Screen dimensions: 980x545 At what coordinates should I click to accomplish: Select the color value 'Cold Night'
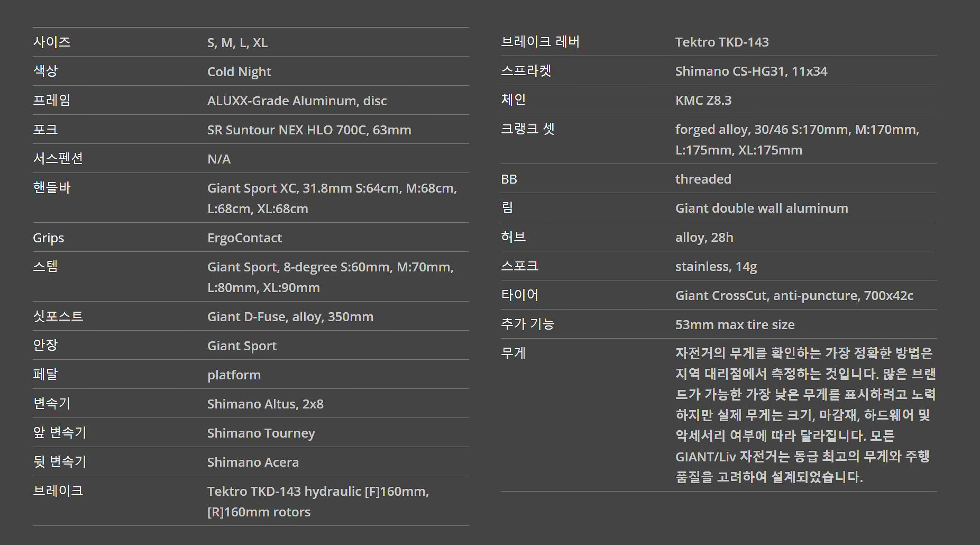point(239,72)
